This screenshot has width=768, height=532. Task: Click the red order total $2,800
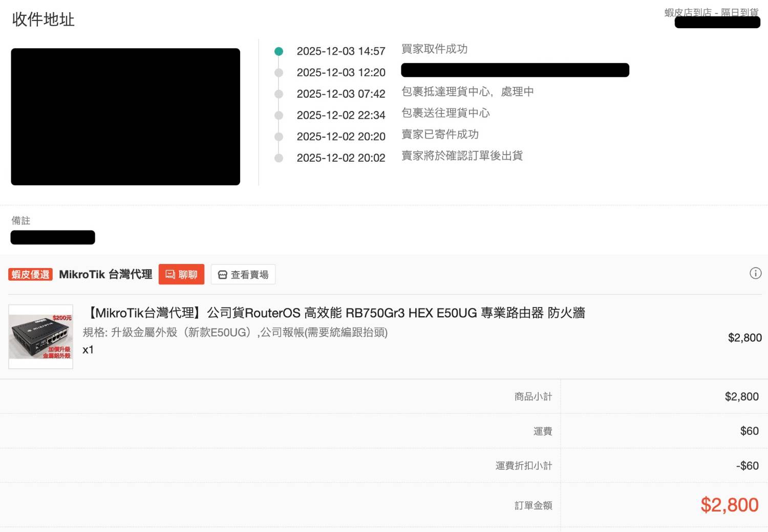729,505
